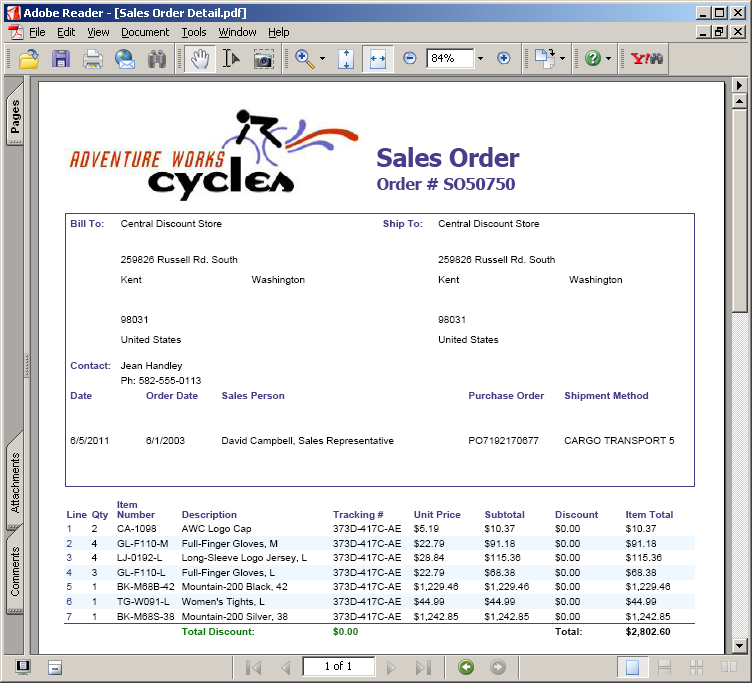Activate the Select Text tool
The image size is (752, 683).
click(231, 59)
